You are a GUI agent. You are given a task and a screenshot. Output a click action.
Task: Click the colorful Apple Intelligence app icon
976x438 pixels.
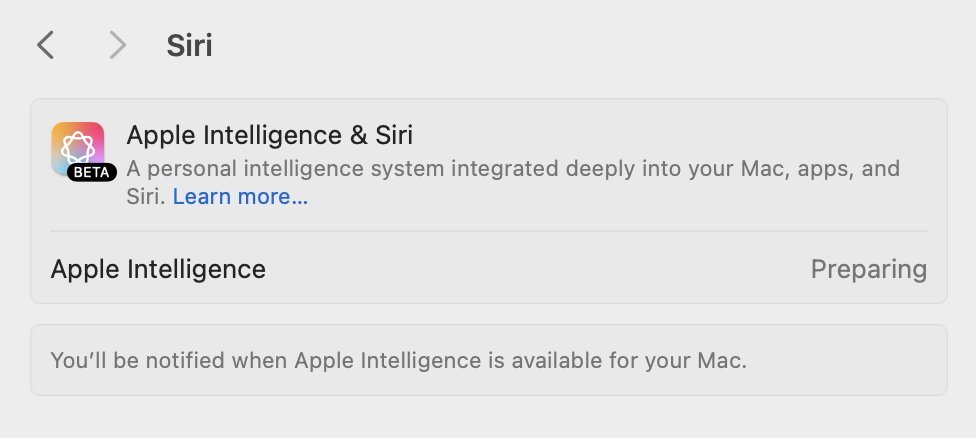[x=77, y=146]
